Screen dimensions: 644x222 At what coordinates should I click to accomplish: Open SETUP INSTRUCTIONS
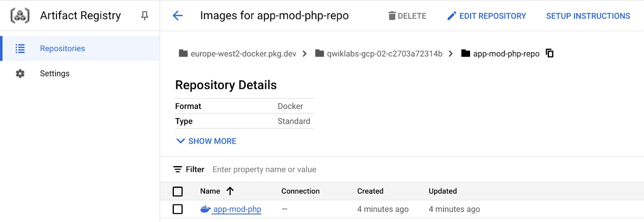tap(588, 16)
